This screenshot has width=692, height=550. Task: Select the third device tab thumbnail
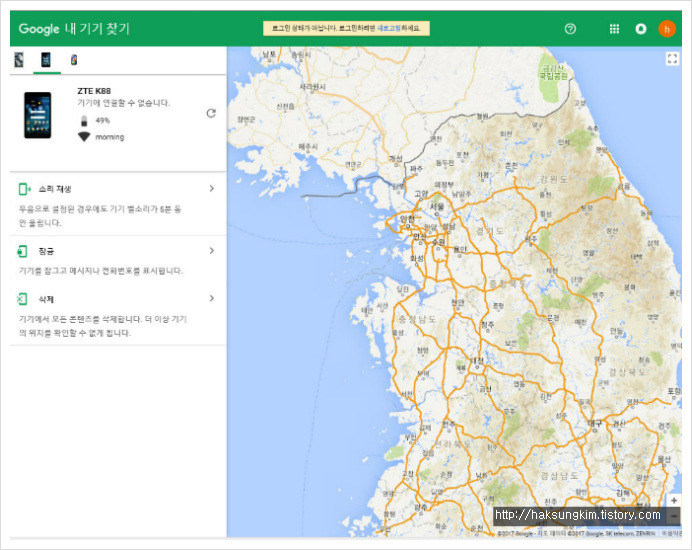(x=74, y=60)
